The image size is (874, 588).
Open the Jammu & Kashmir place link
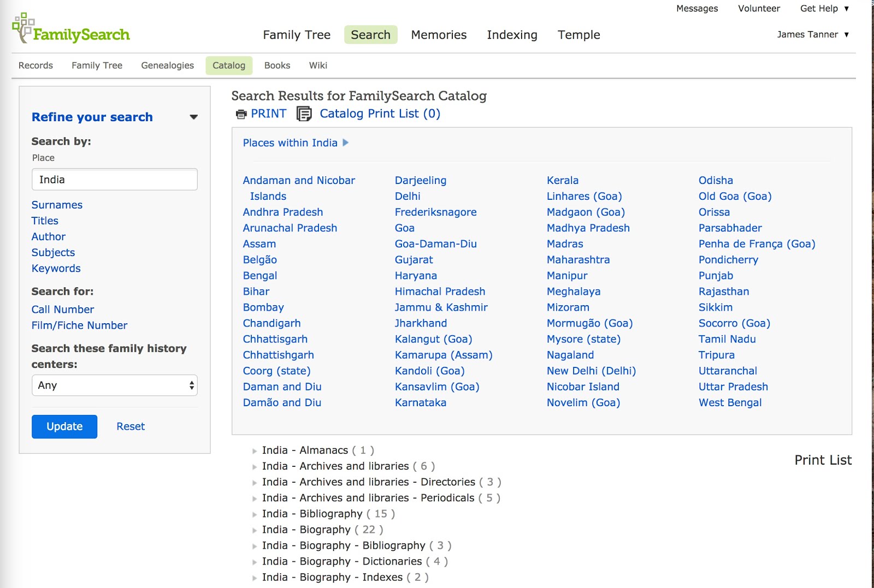[441, 307]
